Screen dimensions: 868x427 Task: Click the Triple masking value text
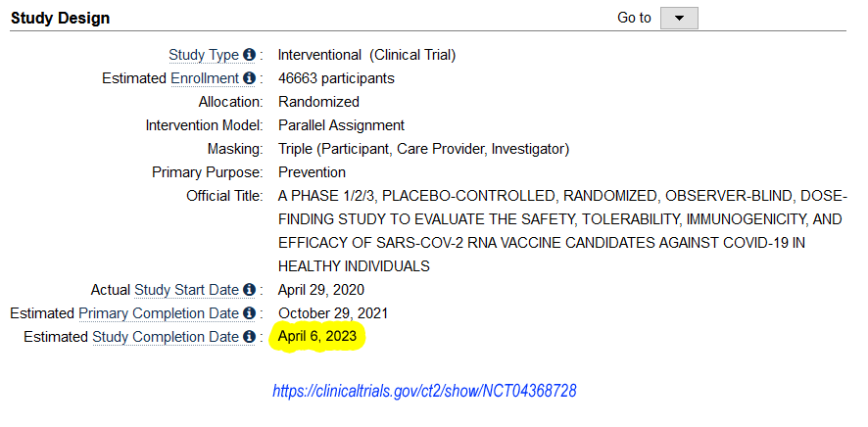pyautogui.click(x=423, y=149)
